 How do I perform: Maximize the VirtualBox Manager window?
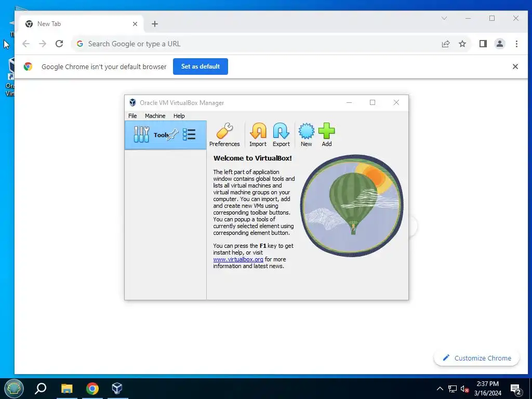372,102
